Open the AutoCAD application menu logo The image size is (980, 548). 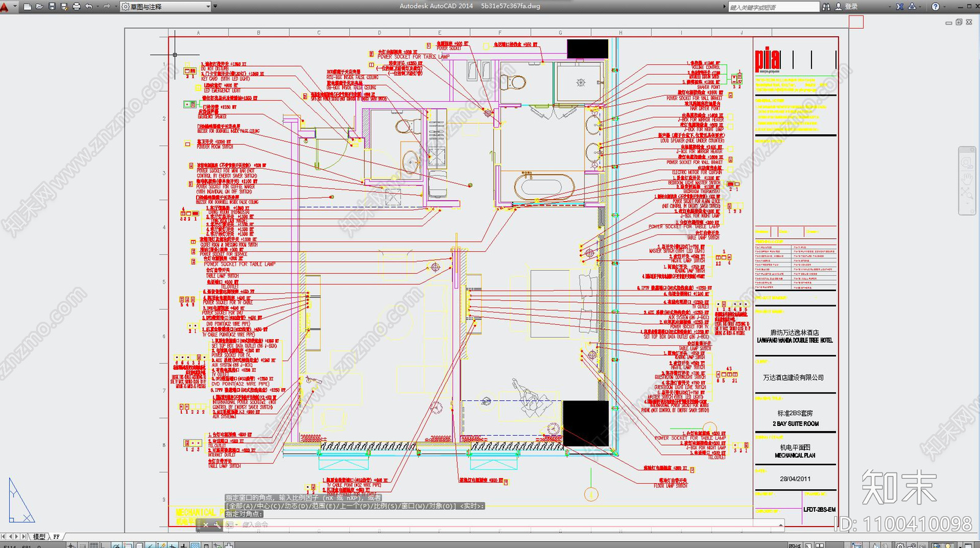point(5,7)
